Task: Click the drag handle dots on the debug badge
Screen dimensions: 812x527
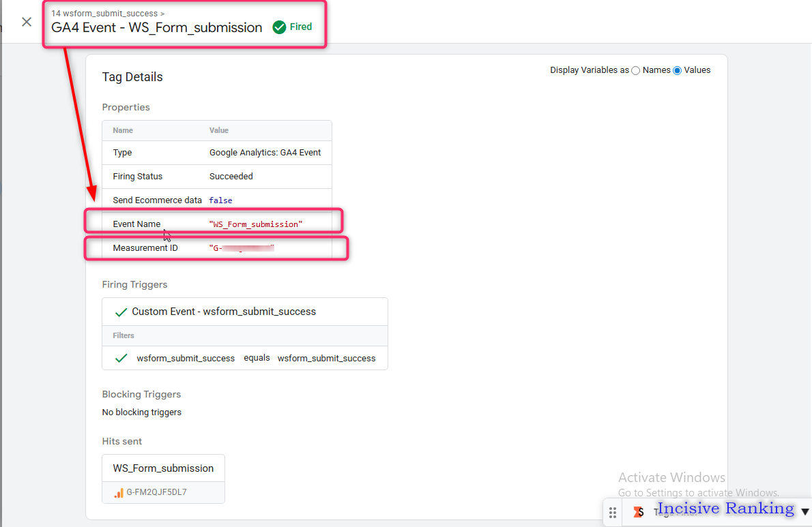Action: click(613, 513)
